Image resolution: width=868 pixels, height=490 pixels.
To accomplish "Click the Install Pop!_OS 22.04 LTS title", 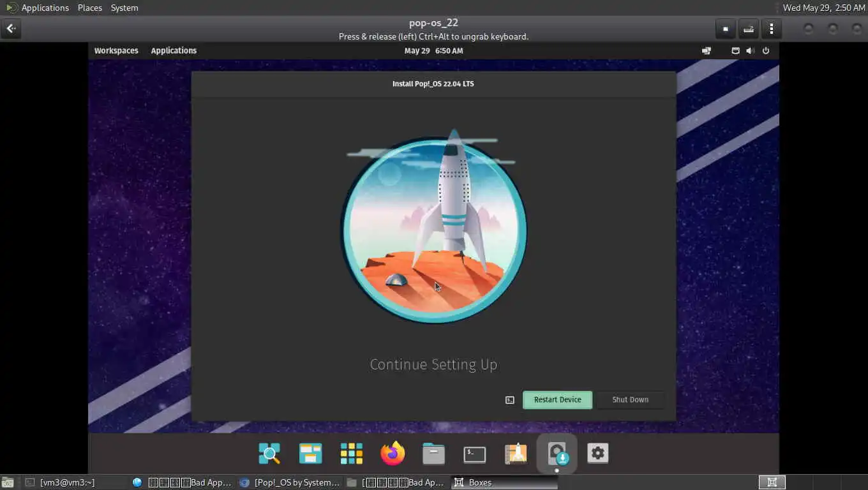I will pyautogui.click(x=433, y=84).
